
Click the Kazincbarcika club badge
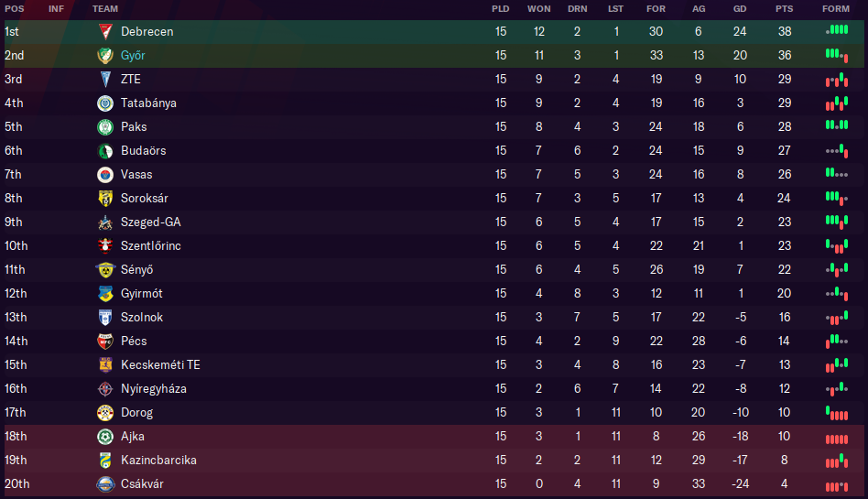click(x=105, y=460)
